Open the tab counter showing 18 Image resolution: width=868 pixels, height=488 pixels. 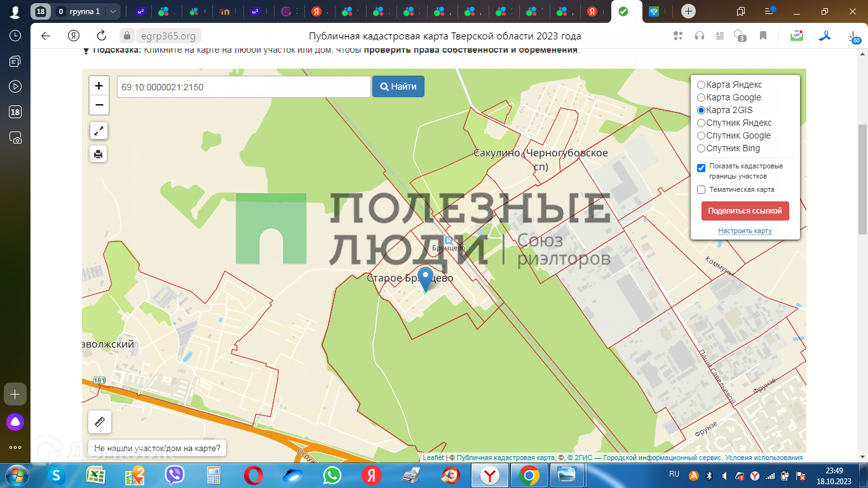(x=41, y=11)
